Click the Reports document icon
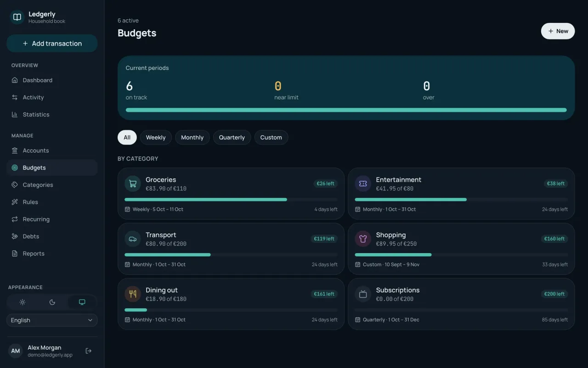 tap(15, 253)
